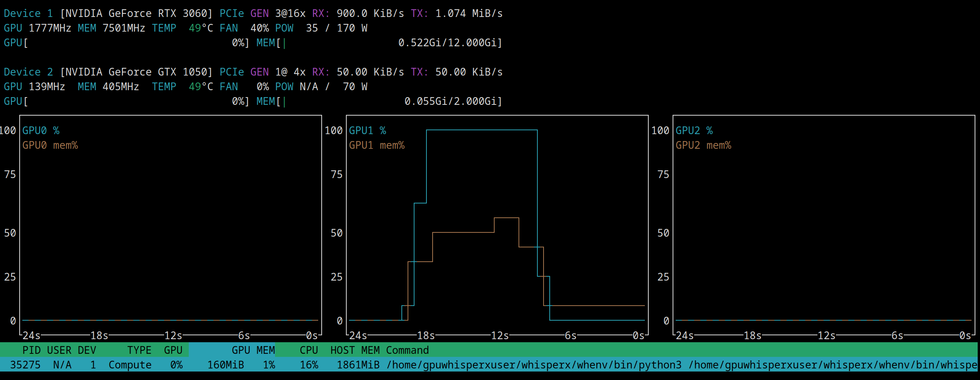Click the GPU1 mem% legend label
This screenshot has height=380, width=980.
tap(377, 145)
